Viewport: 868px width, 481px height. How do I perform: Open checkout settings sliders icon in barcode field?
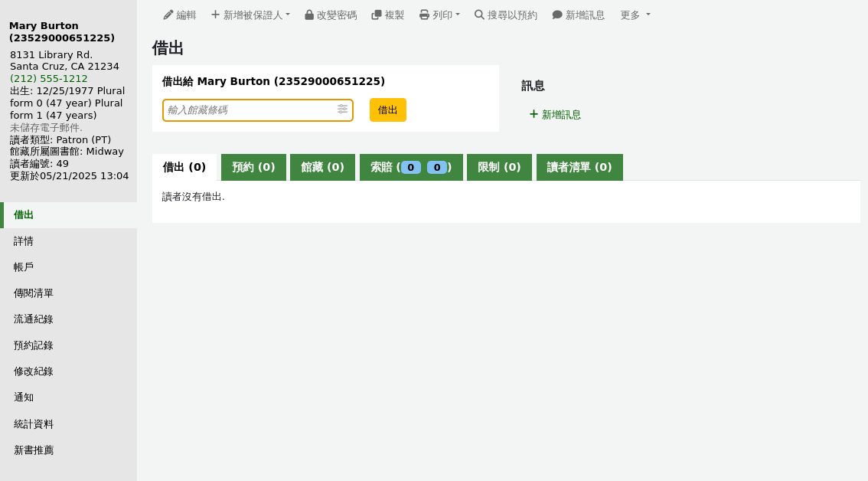click(343, 110)
